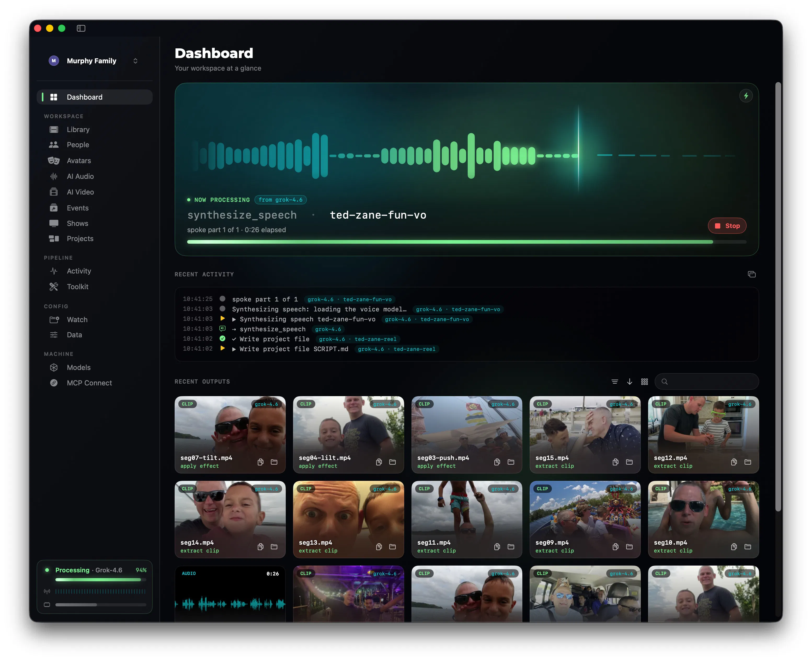Click the Avatars masks icon

coord(54,161)
